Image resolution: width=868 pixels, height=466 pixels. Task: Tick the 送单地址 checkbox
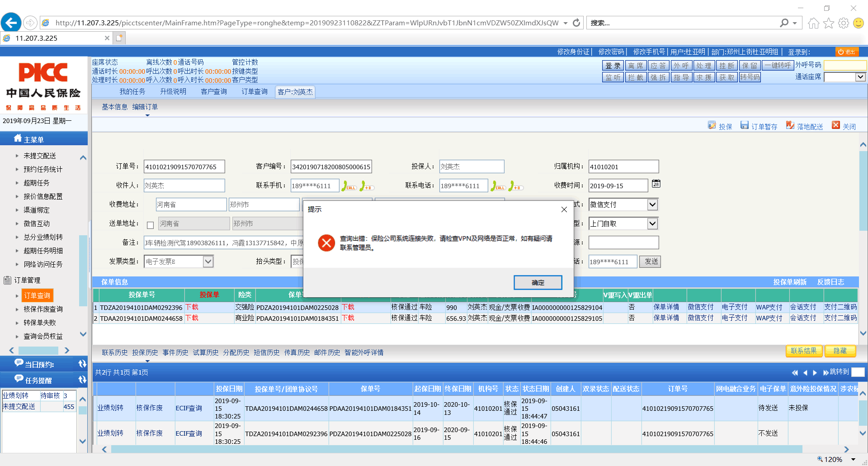[x=151, y=225]
